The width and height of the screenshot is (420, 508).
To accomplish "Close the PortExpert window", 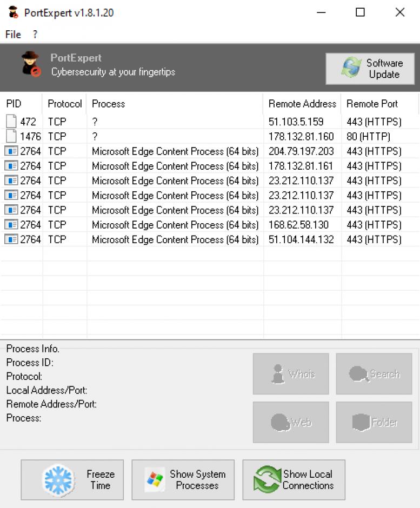I will [x=400, y=12].
